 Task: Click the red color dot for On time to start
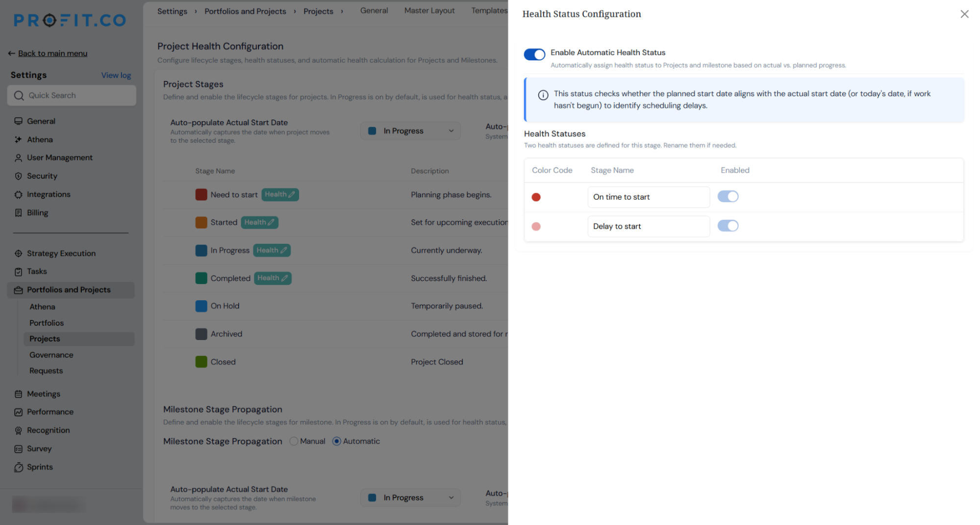tap(536, 197)
